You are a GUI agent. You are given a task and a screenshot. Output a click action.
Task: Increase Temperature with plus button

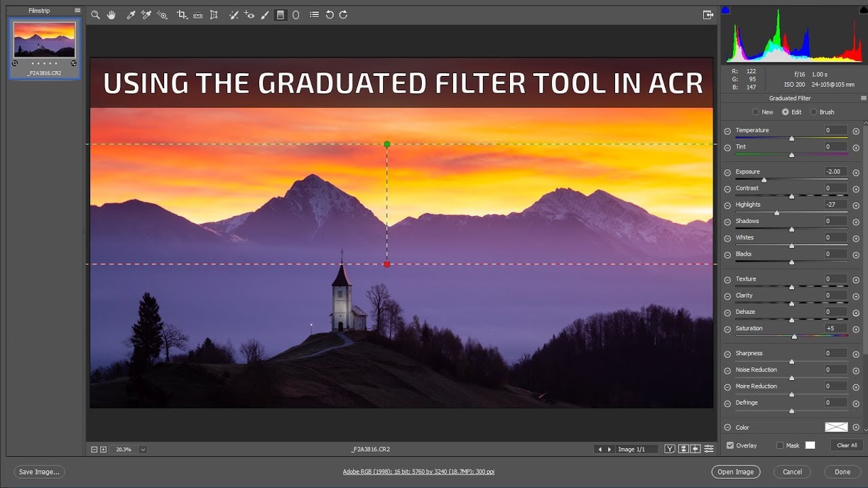(x=856, y=131)
